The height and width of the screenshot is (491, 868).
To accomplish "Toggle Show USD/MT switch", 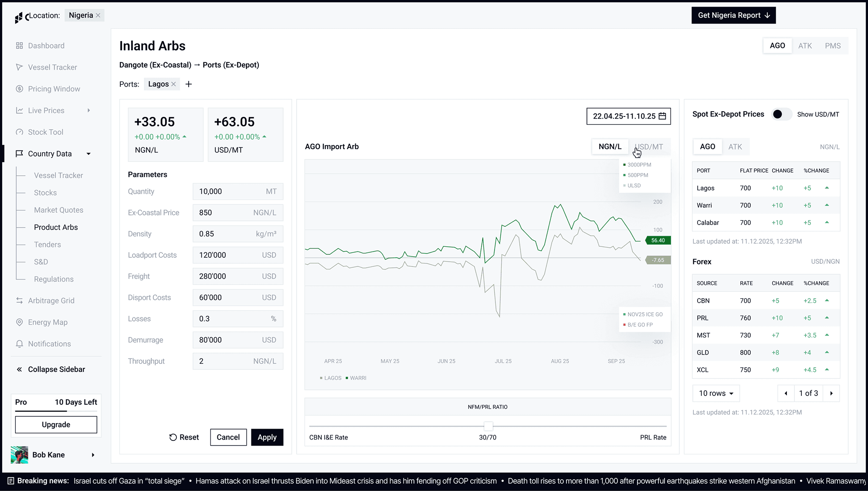I will (781, 114).
